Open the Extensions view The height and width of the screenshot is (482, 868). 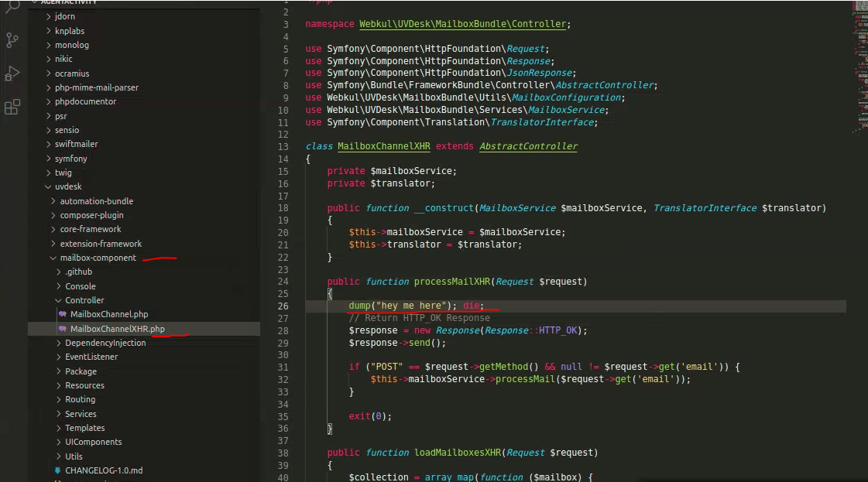(x=12, y=108)
